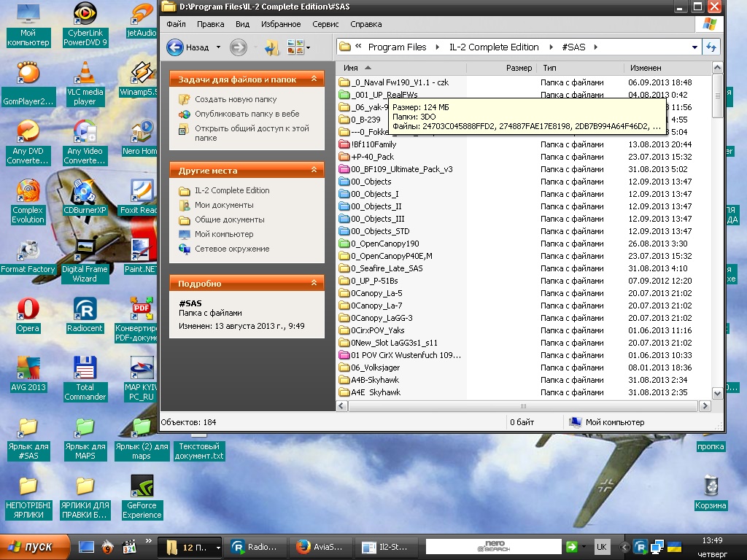
Task: Go to IL-2 Complete Edition in Другие места
Action: 232,190
